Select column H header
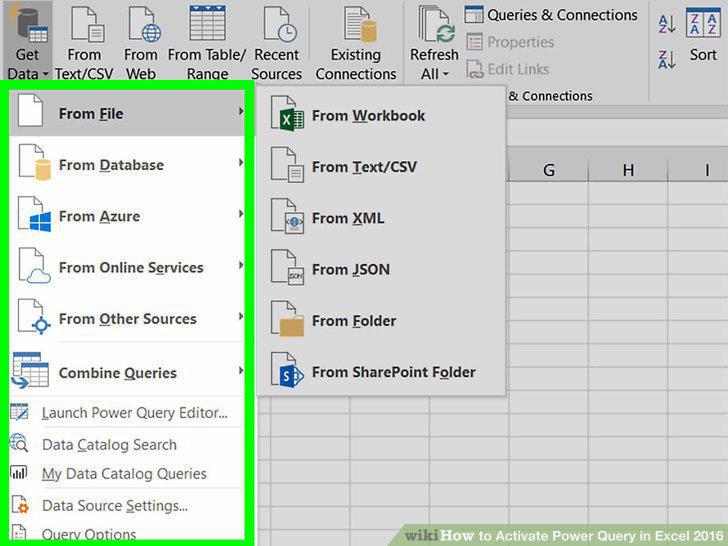728x546 pixels. pyautogui.click(x=628, y=170)
